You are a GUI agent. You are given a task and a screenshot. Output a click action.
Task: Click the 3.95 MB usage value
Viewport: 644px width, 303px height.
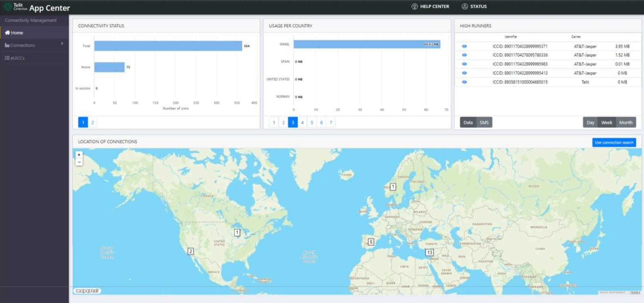point(622,46)
